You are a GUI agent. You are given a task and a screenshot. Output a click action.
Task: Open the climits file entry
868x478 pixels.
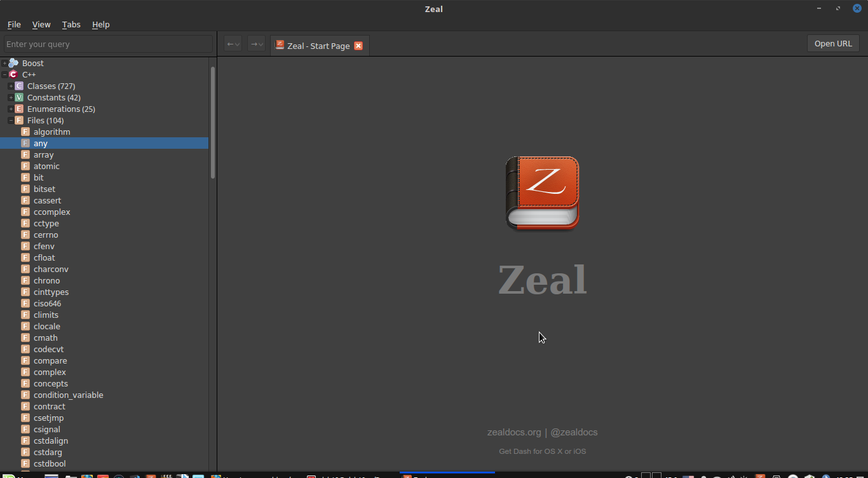[x=46, y=315]
